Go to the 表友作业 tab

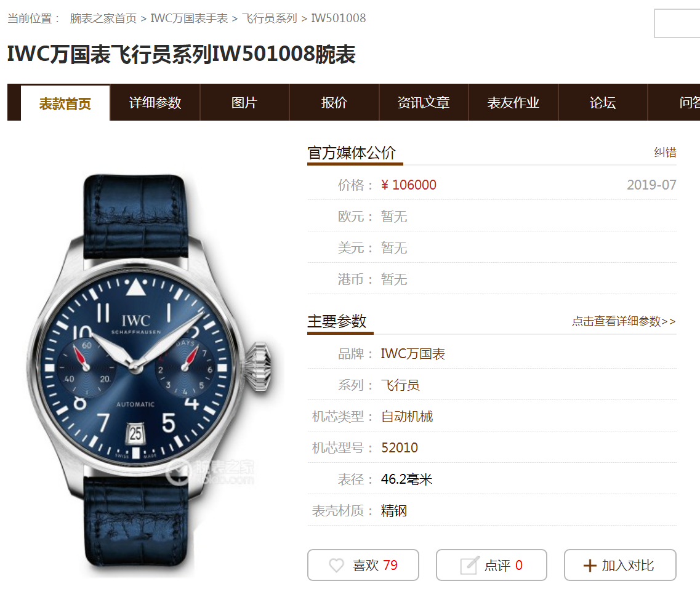click(513, 103)
